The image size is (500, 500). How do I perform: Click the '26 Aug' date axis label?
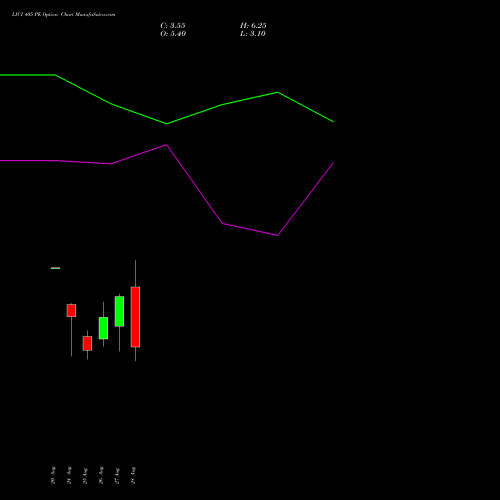tap(101, 475)
